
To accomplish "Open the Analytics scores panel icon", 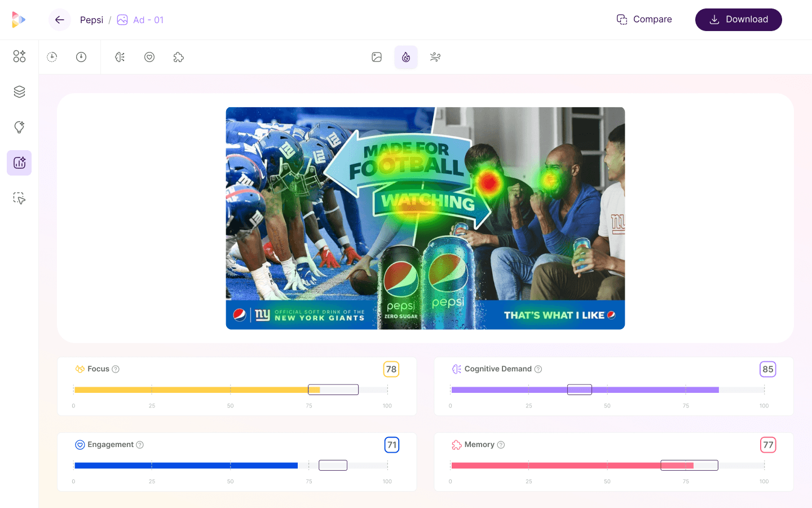I will pos(19,163).
